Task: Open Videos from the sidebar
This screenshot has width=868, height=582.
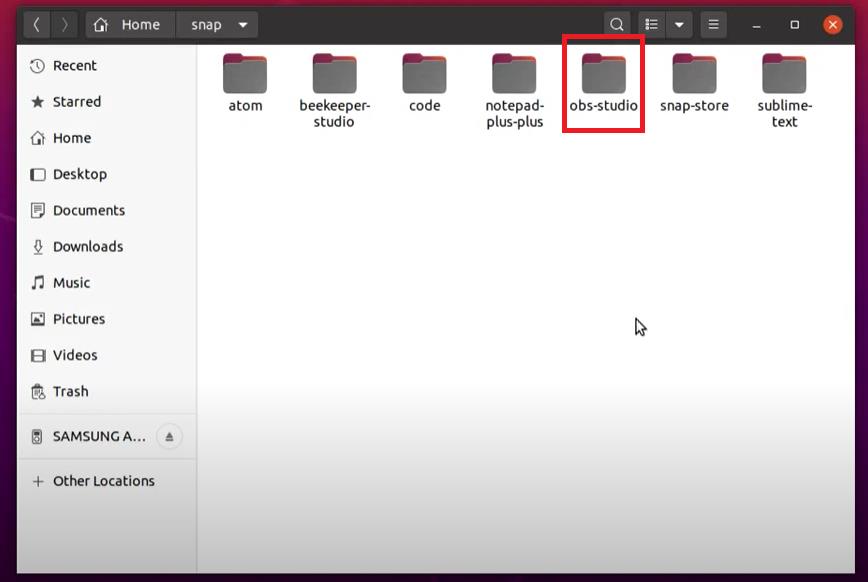Action: 106,355
